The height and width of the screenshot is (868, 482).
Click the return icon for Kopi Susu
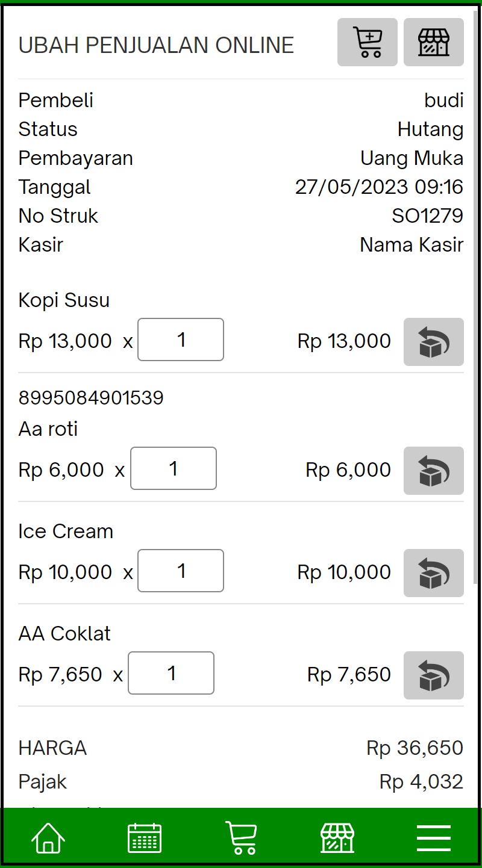point(433,342)
